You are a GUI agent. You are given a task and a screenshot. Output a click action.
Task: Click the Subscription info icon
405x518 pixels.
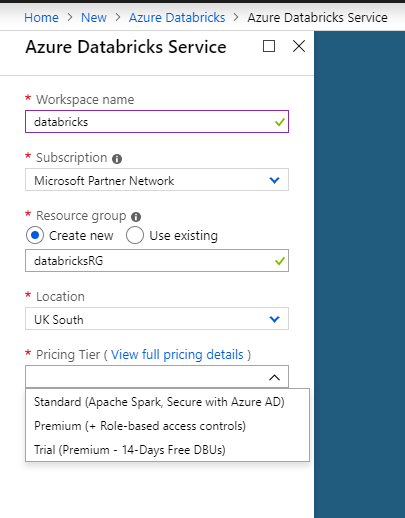click(117, 159)
